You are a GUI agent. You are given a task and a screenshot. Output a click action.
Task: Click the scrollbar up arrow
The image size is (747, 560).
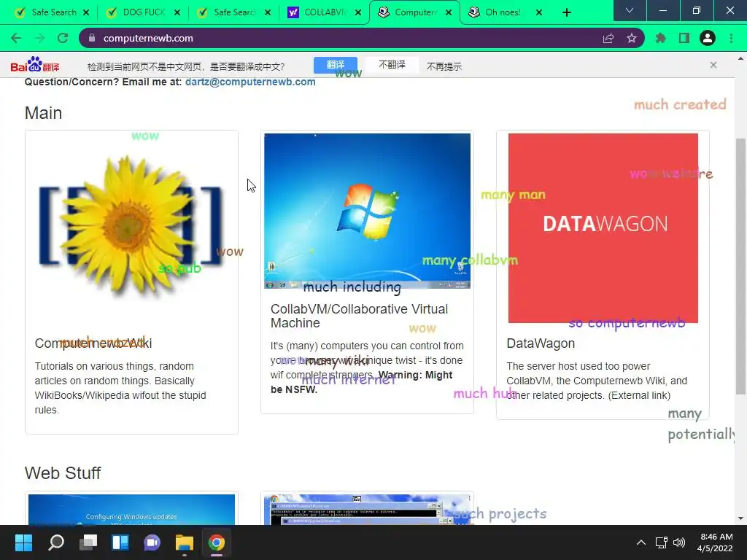point(740,58)
